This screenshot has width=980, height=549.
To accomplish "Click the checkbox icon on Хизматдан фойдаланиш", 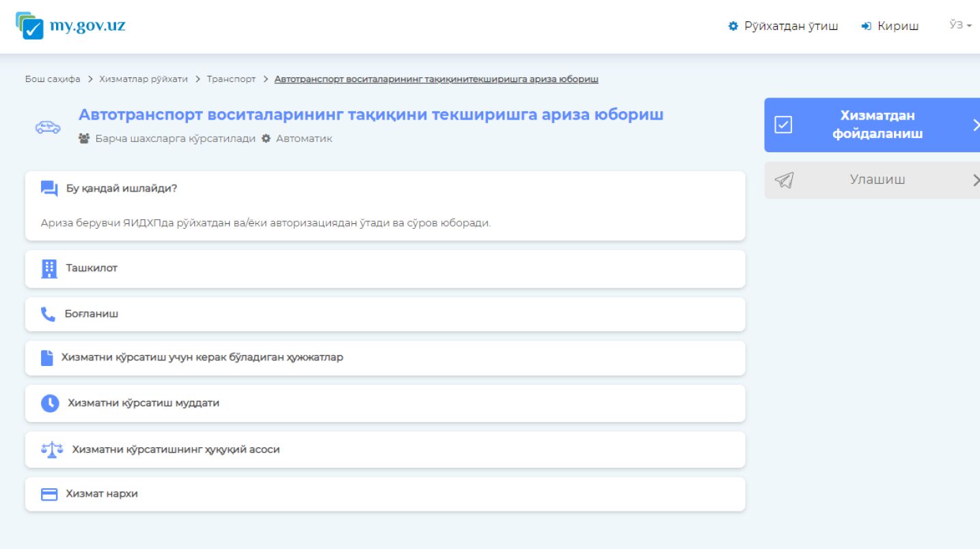I will 783,125.
